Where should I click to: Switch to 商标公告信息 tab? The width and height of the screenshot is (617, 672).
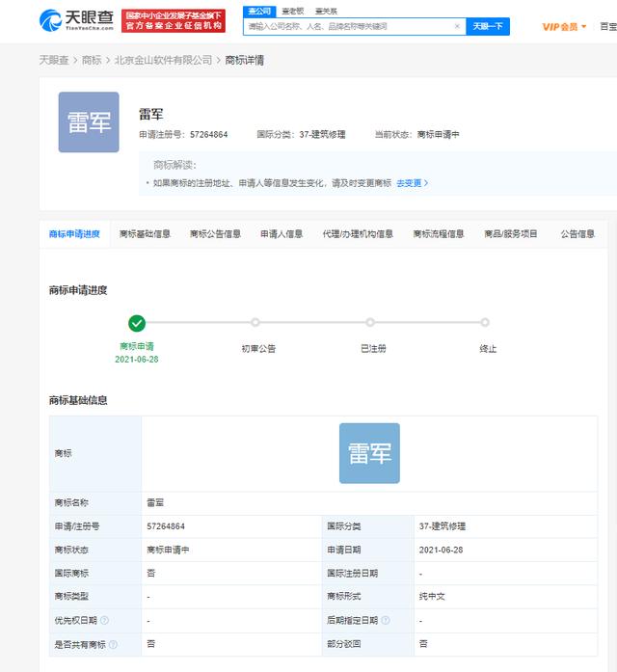tap(215, 234)
